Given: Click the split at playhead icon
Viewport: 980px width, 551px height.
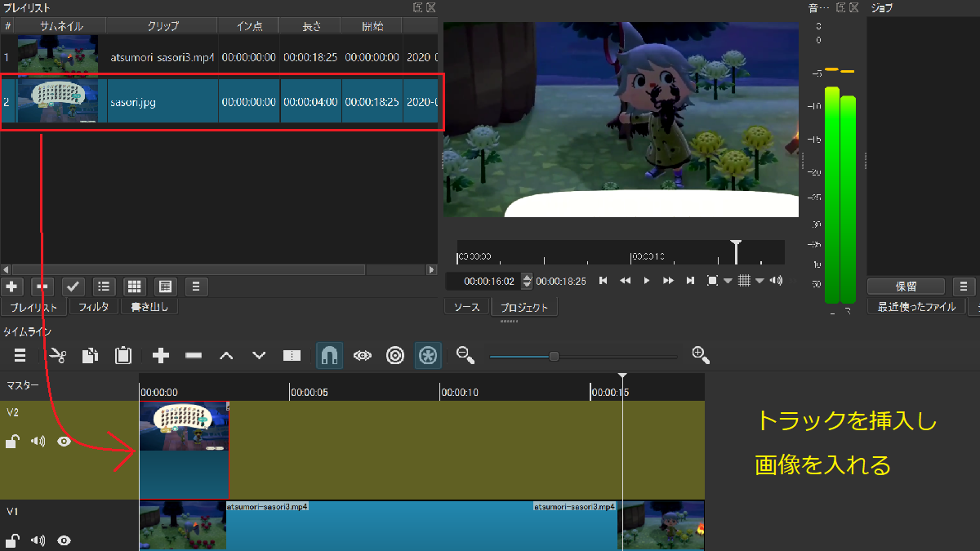Looking at the screenshot, I should tap(292, 355).
